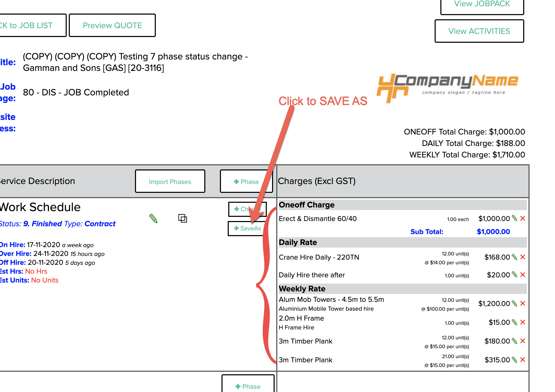
Task: Delete the Erect & Dismantle 60/40 charge
Action: click(x=522, y=218)
